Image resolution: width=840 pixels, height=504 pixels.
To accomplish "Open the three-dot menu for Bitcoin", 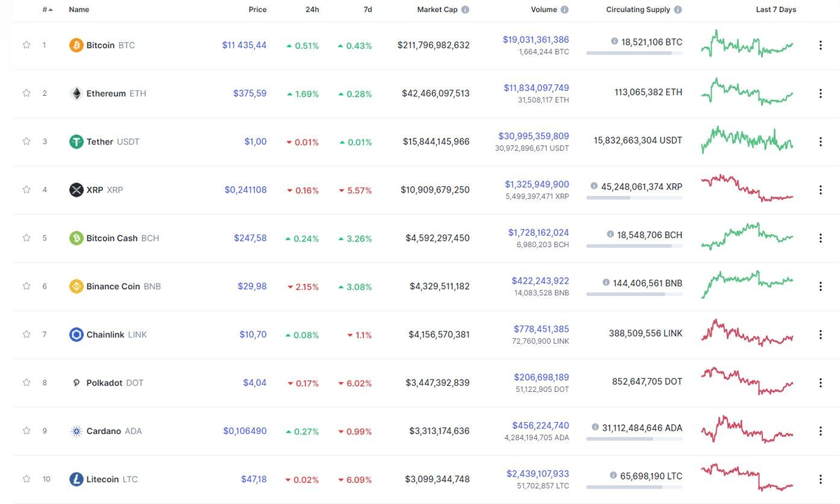I will pos(820,45).
